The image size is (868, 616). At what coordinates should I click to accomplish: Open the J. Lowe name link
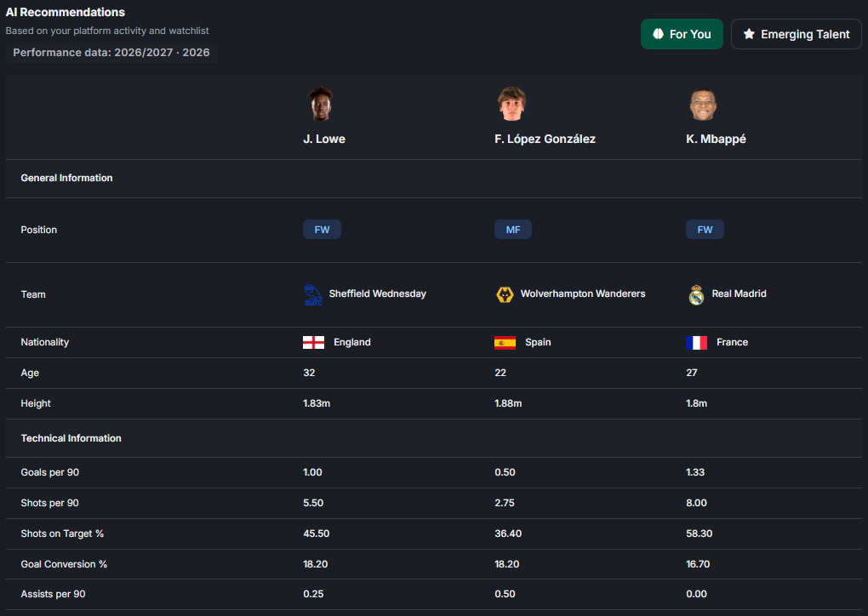coord(324,139)
